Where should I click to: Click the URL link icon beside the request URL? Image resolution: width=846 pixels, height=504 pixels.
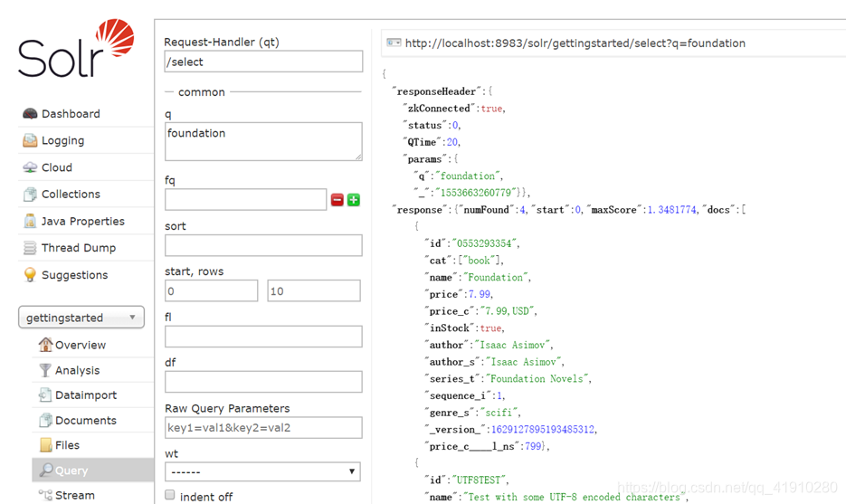tap(394, 43)
